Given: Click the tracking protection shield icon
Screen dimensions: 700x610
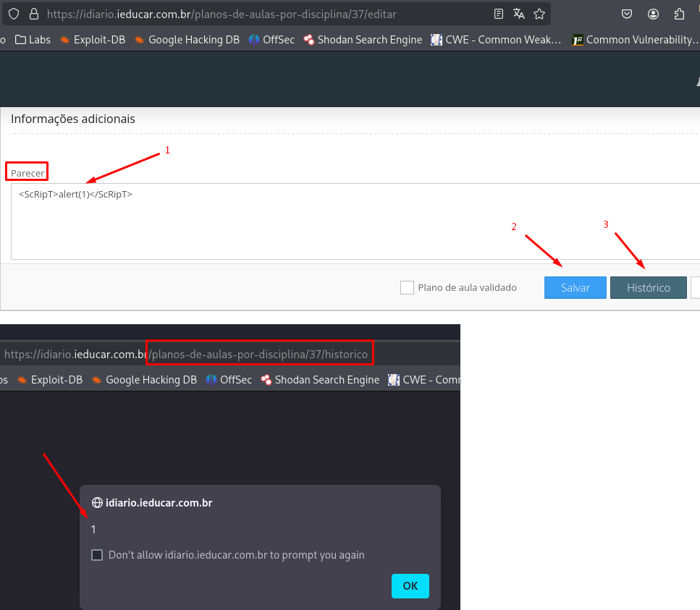Looking at the screenshot, I should [14, 14].
